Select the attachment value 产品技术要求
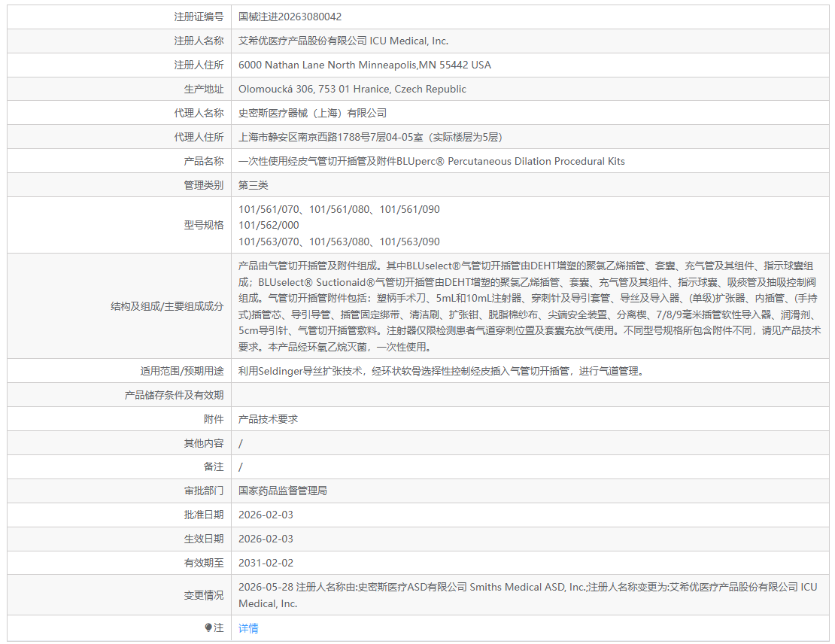 268,419
